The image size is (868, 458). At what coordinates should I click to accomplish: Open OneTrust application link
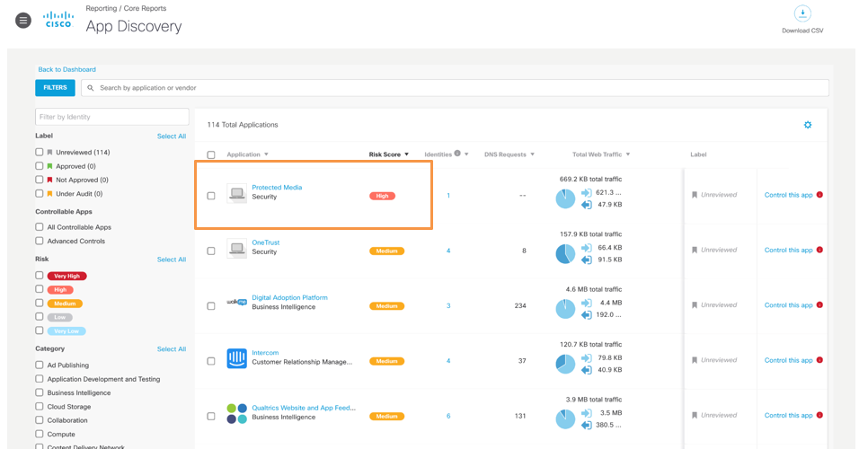tap(266, 242)
